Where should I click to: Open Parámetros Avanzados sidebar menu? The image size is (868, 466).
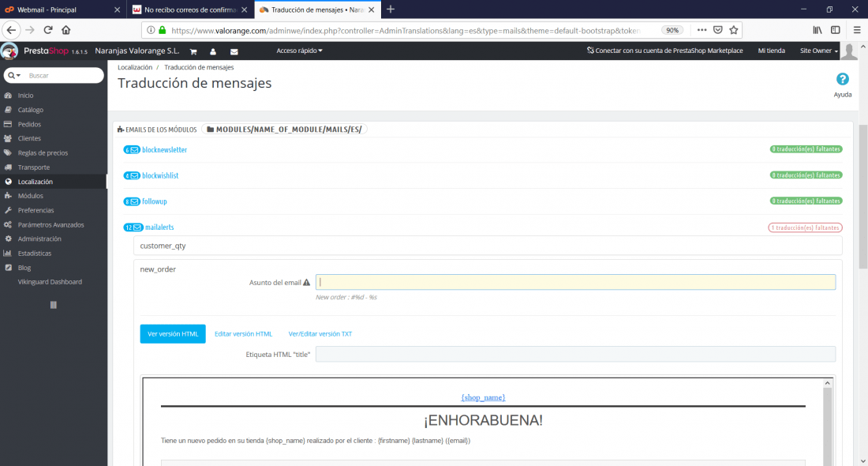pyautogui.click(x=53, y=224)
